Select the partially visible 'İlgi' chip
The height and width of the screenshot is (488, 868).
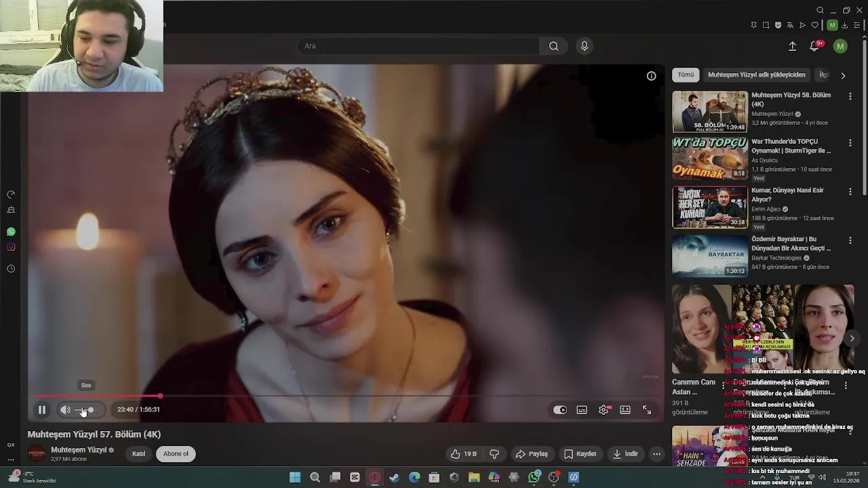[x=823, y=75]
